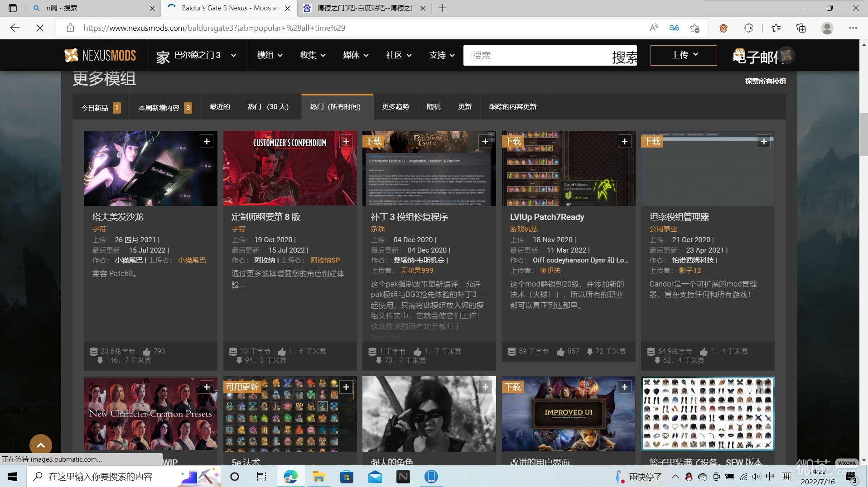868x487 pixels.
Task: Open File Explorer from taskbar
Action: click(318, 477)
